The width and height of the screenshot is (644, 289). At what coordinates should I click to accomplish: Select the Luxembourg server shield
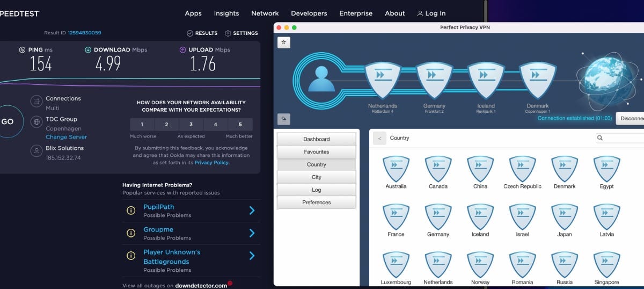click(396, 265)
